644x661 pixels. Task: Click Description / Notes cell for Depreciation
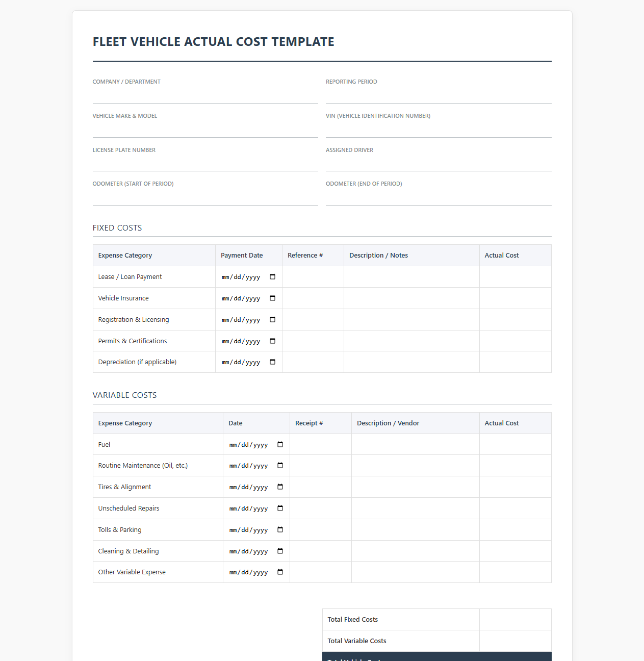pyautogui.click(x=411, y=362)
